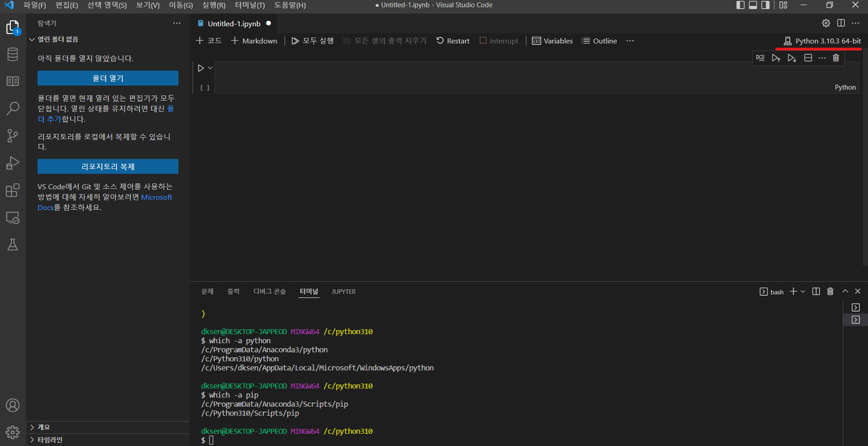
Task: Switch to the JUPYTER panel tab
Action: pyautogui.click(x=344, y=292)
